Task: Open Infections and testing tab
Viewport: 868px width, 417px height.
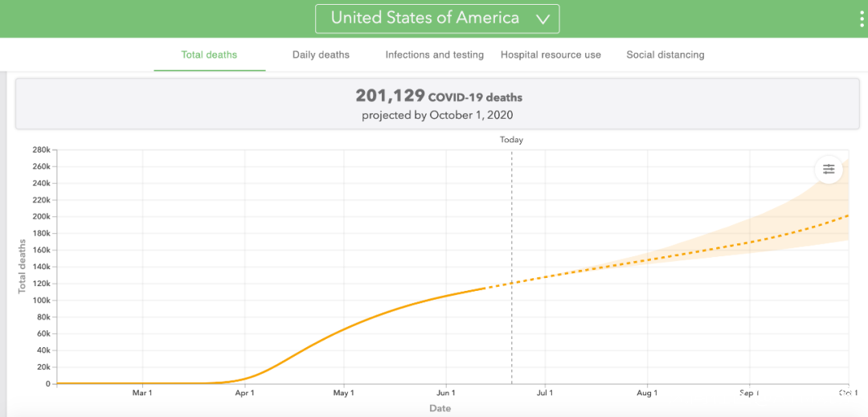Action: [x=434, y=55]
